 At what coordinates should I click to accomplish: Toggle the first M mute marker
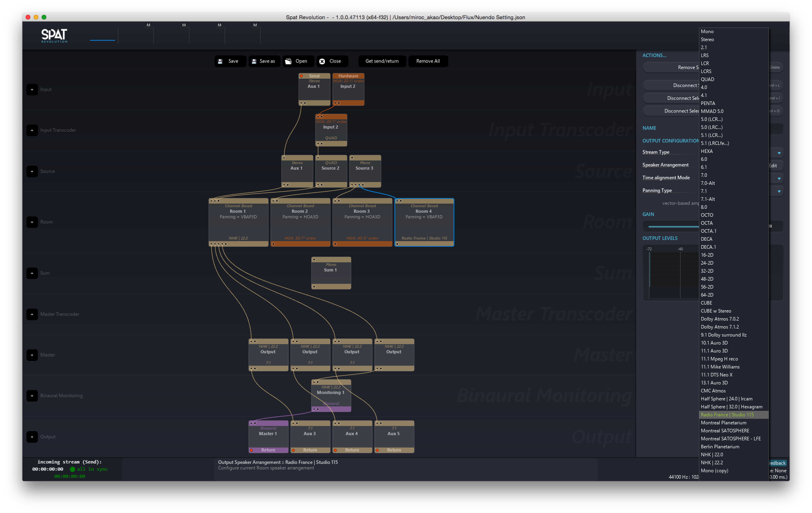pyautogui.click(x=148, y=25)
